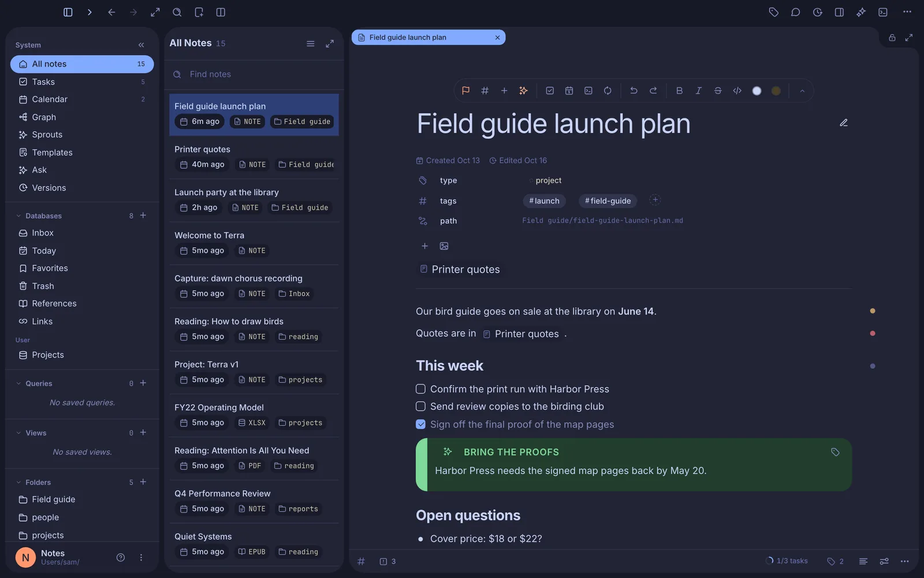924x578 pixels.
Task: Click the pencil edit icon beside title
Action: click(844, 123)
